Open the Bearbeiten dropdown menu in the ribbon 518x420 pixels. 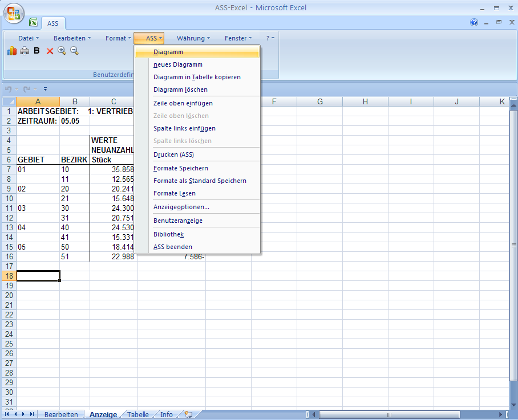[72, 38]
